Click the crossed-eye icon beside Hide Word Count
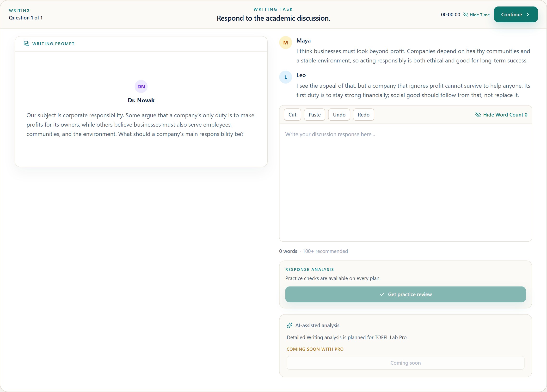 [x=478, y=115]
